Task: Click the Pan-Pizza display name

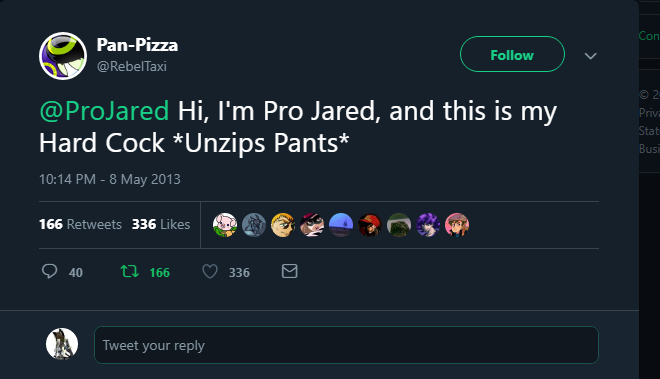Action: pos(137,45)
